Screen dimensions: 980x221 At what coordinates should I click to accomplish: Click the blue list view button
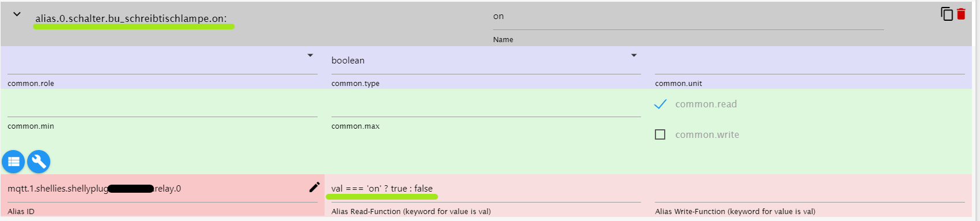point(13,162)
